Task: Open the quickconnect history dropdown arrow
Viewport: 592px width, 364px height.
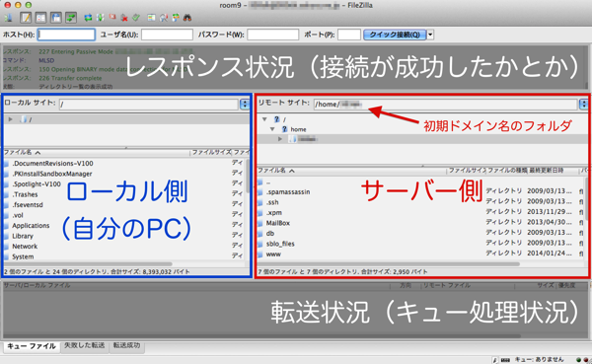Action: [x=430, y=35]
